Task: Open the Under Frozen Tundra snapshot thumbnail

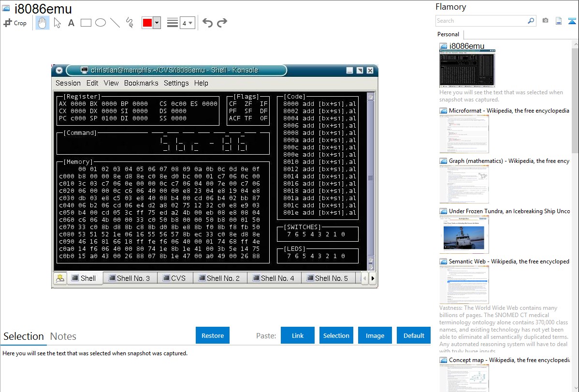Action: pyautogui.click(x=464, y=234)
